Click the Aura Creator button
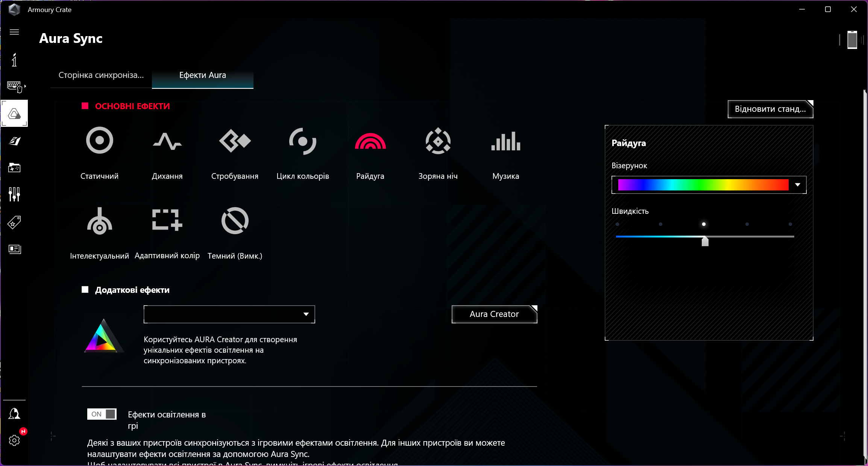The width and height of the screenshot is (868, 466). (494, 314)
